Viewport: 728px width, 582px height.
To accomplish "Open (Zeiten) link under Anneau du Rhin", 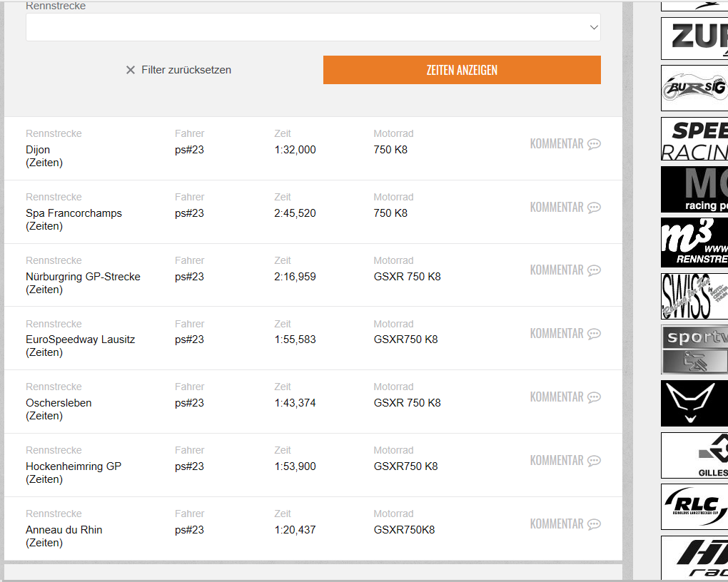I will (x=44, y=543).
